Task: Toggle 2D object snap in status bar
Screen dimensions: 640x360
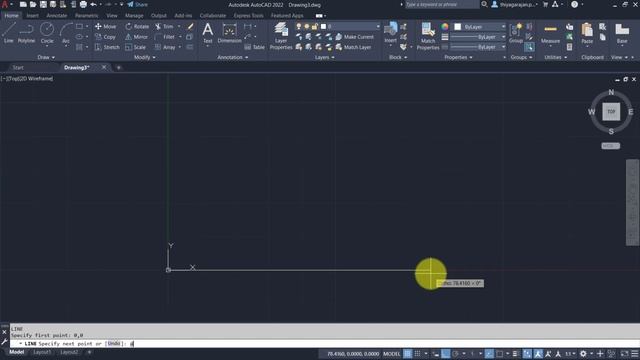Action: (x=499, y=354)
